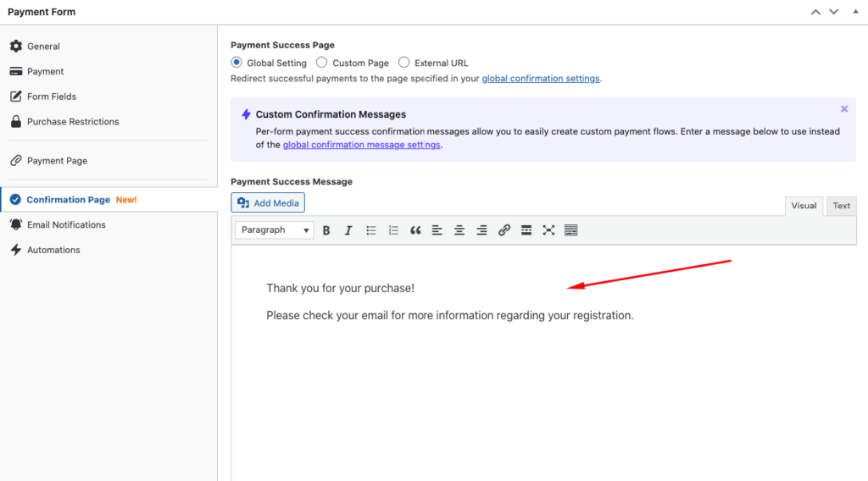Open the Form Fields tab label

(52, 97)
